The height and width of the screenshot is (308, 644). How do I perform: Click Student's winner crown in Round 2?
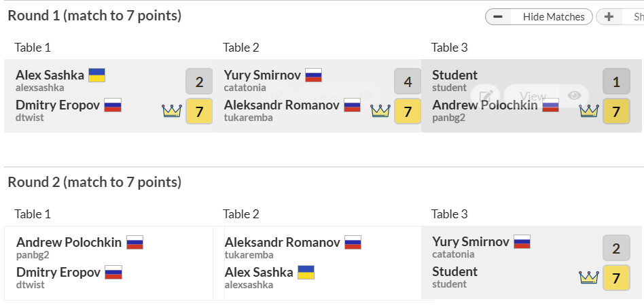pyautogui.click(x=588, y=277)
